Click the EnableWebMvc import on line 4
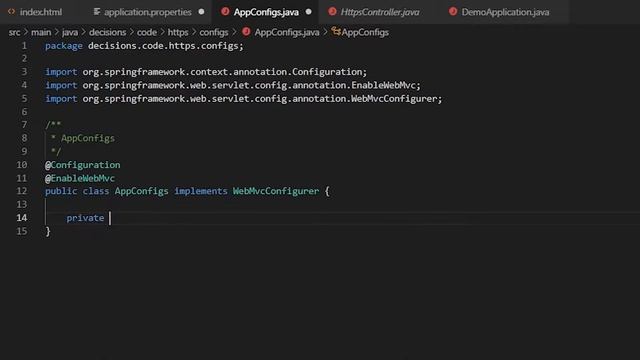 [251, 85]
